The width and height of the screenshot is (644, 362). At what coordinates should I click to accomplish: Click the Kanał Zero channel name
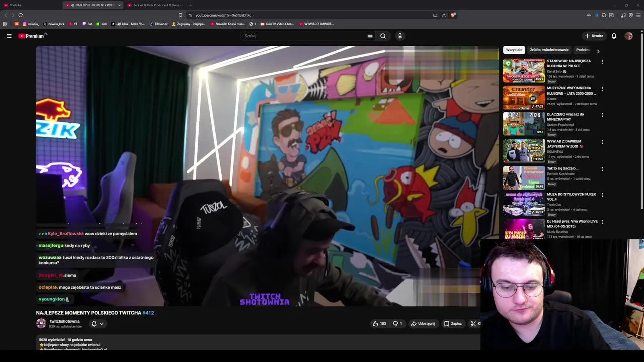pyautogui.click(x=554, y=71)
